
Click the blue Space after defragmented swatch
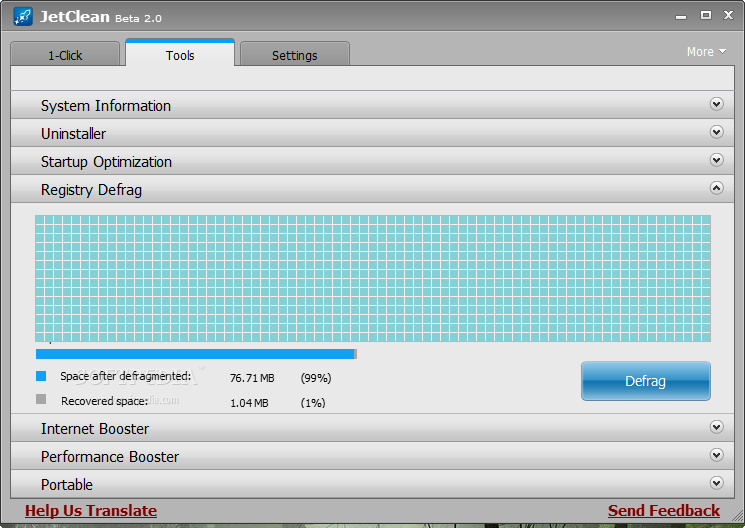[41, 376]
